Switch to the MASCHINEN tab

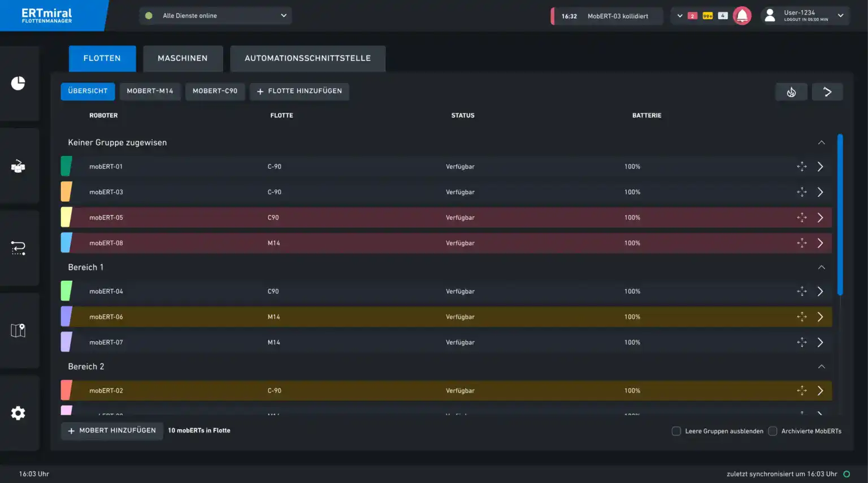point(183,58)
